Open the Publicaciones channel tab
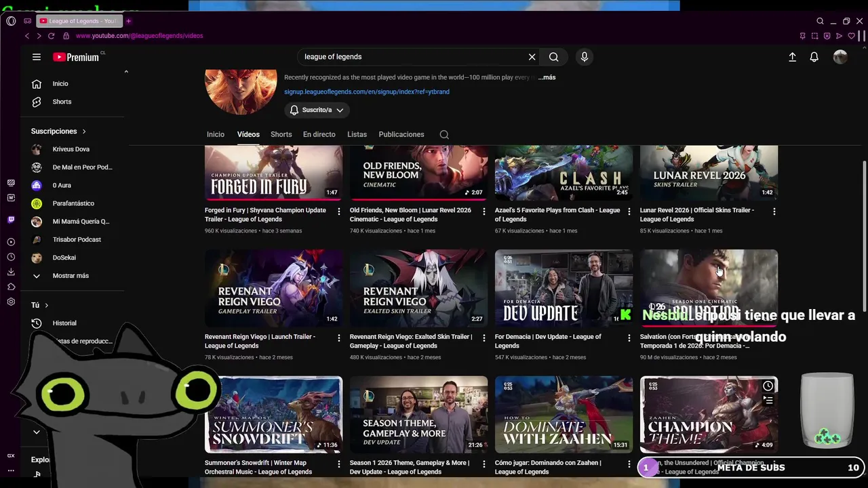Screen dimensions: 868x488 point(401,134)
